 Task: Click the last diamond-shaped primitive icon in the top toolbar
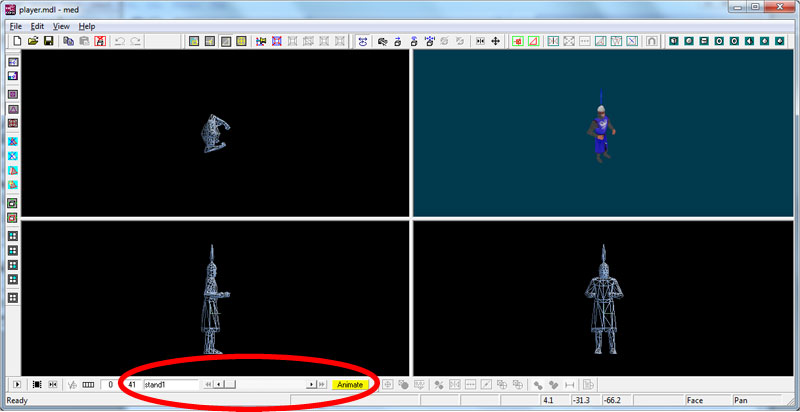coord(780,41)
